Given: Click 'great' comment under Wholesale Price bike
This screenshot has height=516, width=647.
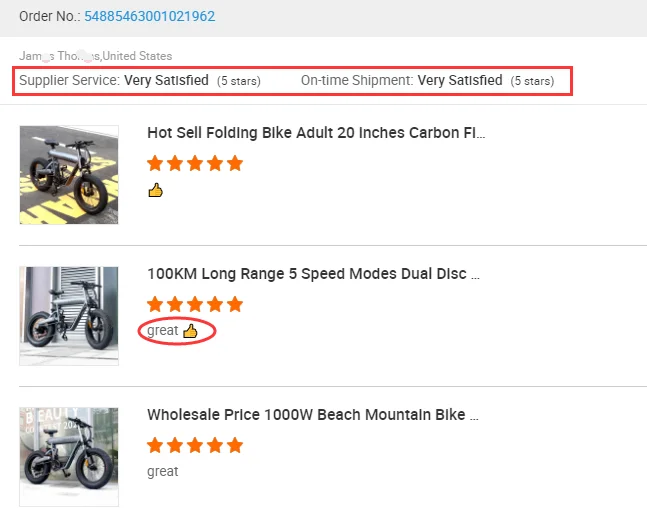Looking at the screenshot, I should pos(162,471).
